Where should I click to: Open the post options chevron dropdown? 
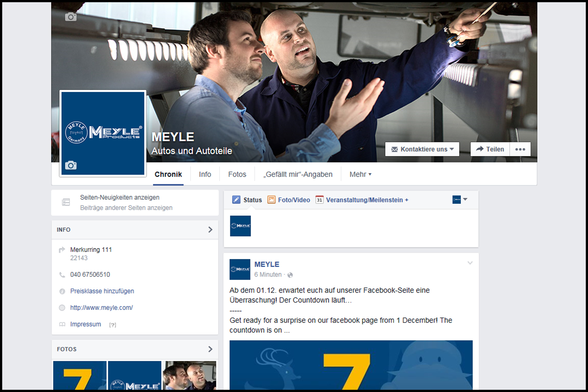470,263
